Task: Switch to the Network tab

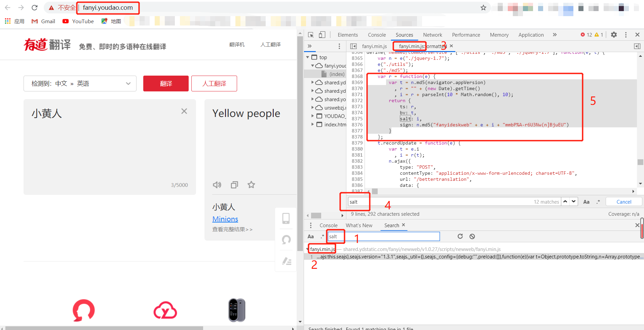Action: pyautogui.click(x=432, y=35)
